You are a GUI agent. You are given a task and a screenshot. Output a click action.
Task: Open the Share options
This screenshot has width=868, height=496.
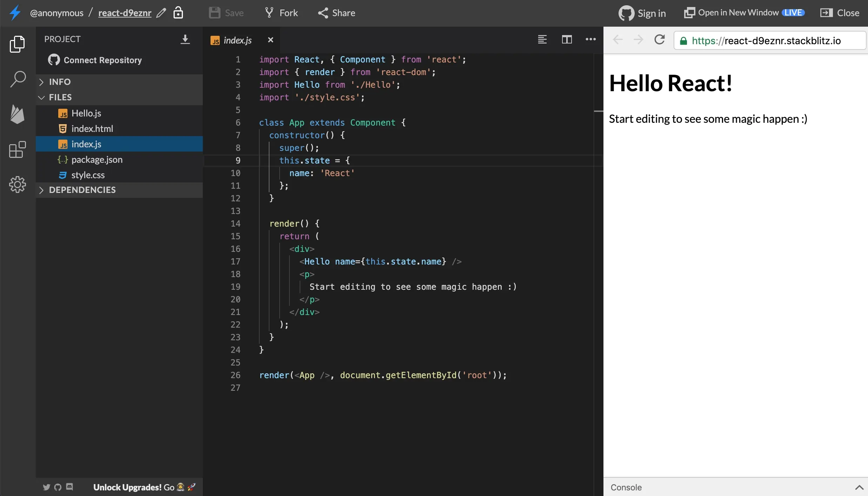[337, 13]
